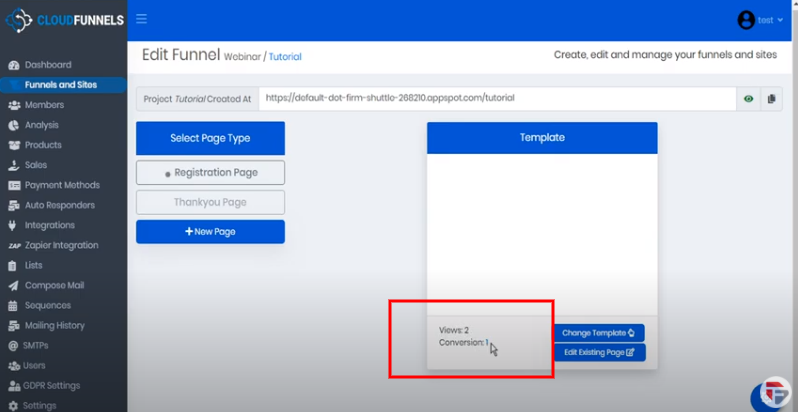Viewport: 798px width, 412px height.
Task: Click the hamburger menu icon in header
Action: coord(141,19)
